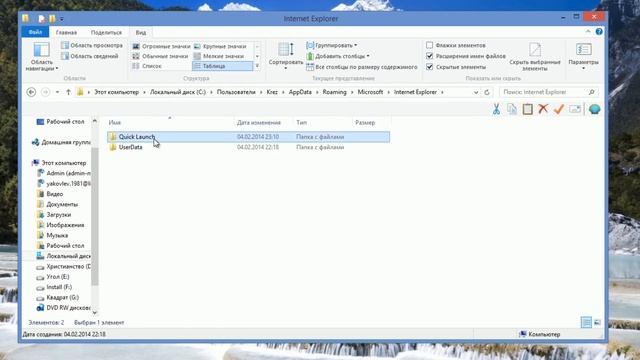Click the Сортировать sort icon
The height and width of the screenshot is (360, 640).
pos(286,50)
